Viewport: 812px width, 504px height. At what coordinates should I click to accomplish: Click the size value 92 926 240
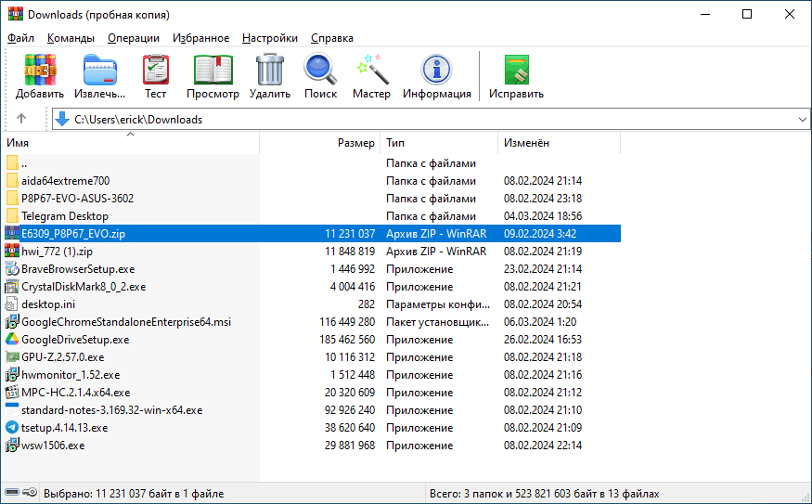[350, 409]
